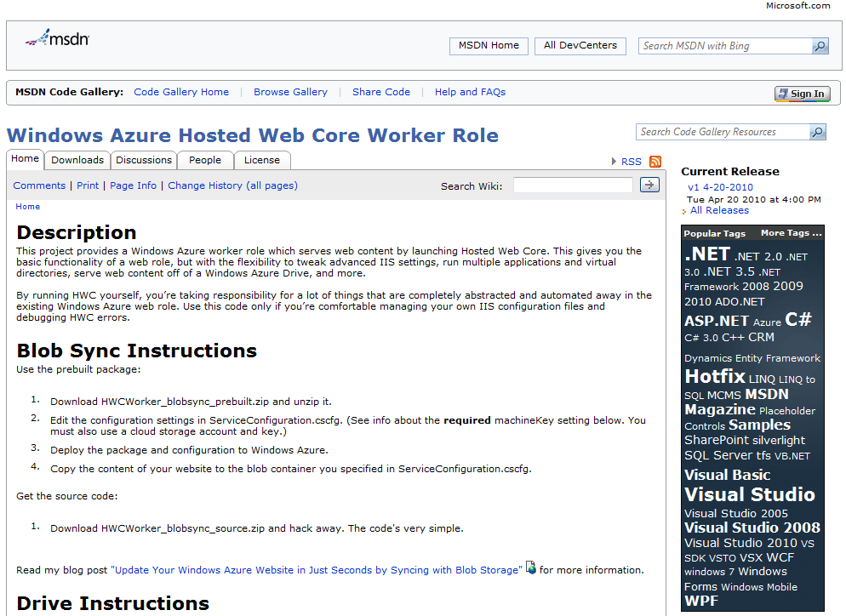846x616 pixels.
Task: Open the Discussions tab
Action: click(144, 160)
